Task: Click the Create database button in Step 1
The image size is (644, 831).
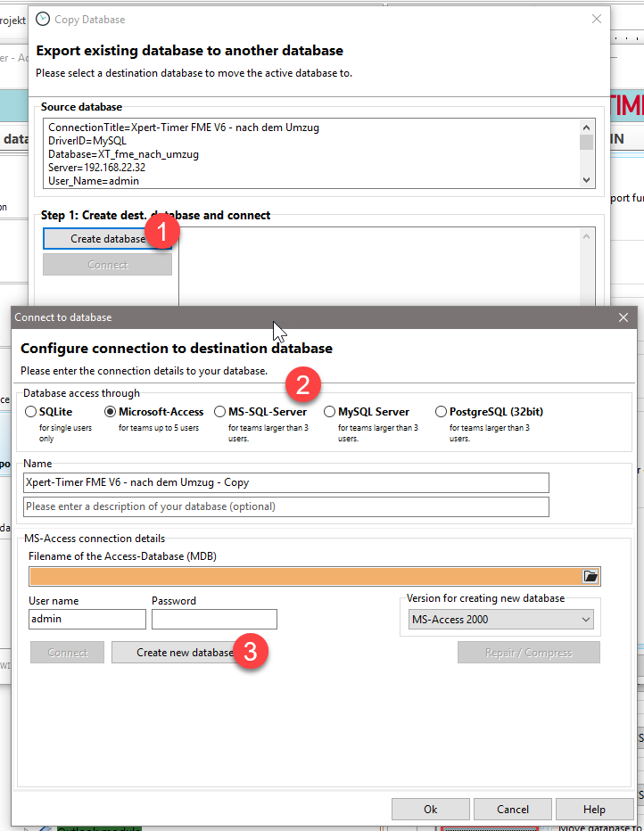Action: [x=107, y=239]
